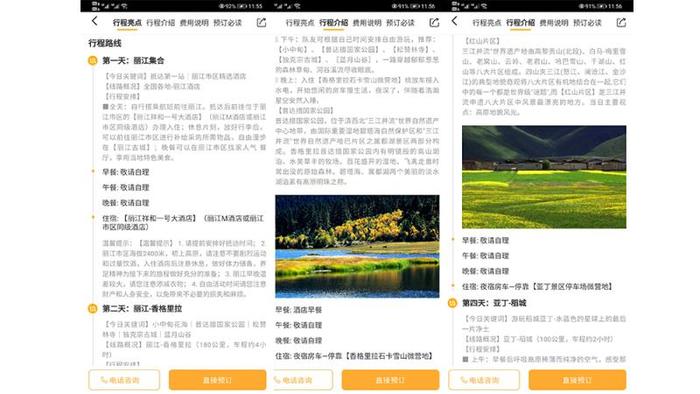700x394 pixels.
Task: Tap the share icon in right screen
Action: tap(621, 22)
